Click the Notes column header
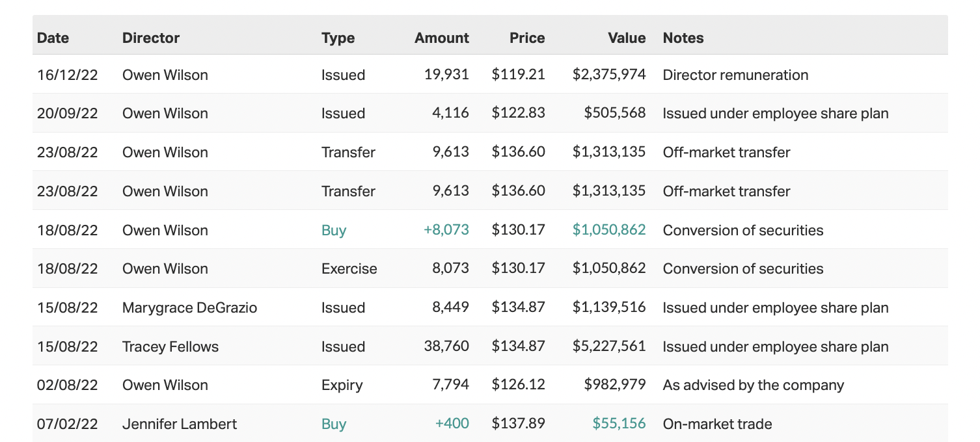This screenshot has height=442, width=980. (683, 38)
